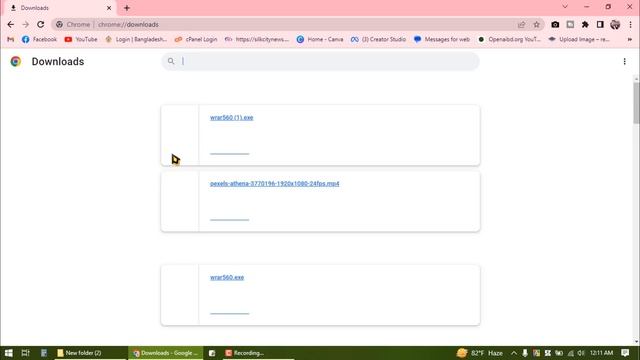Toggle the Chrome side panel icon
This screenshot has height=360, width=640.
(x=600, y=24)
